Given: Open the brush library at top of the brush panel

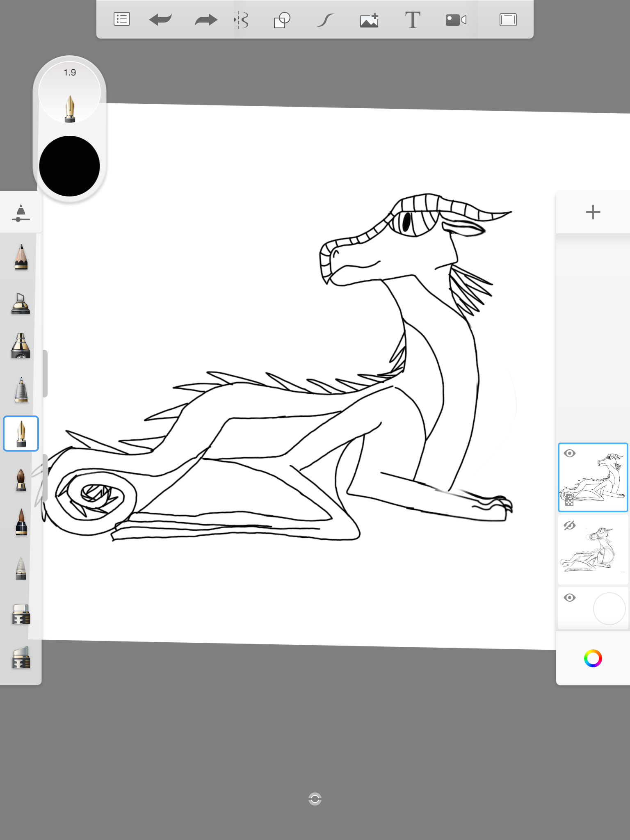Looking at the screenshot, I should click(21, 212).
